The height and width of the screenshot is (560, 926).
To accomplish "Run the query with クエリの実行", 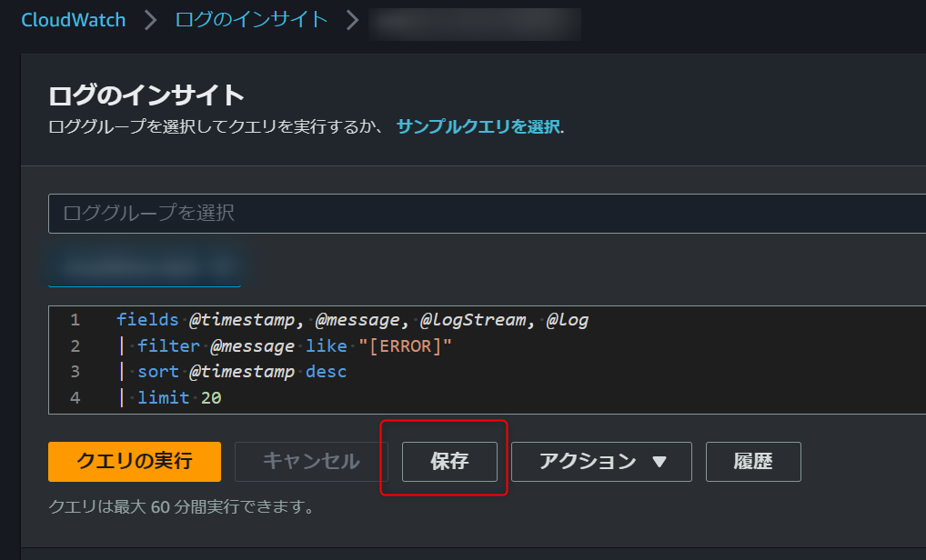I will [134, 462].
